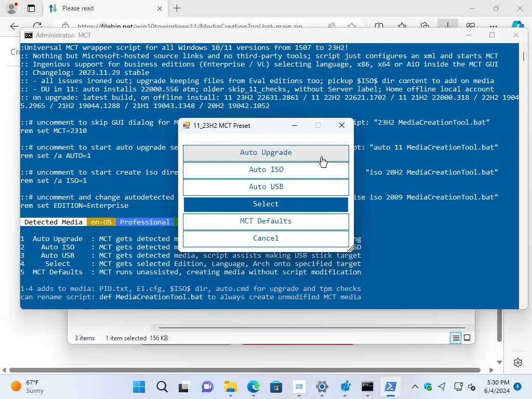Open the clock showing 5:30 PM
Viewport: 532px width, 399px height.
497,387
